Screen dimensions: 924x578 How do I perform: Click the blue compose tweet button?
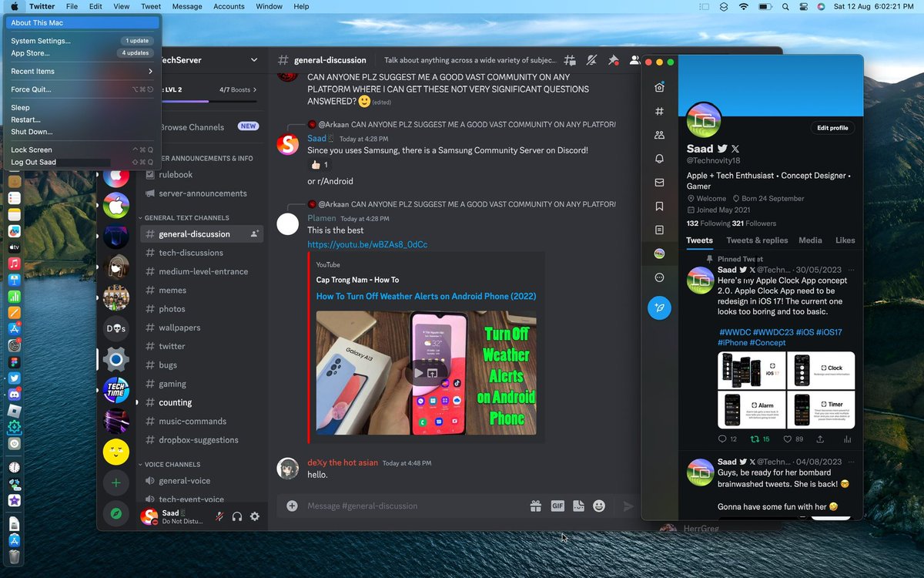pos(659,308)
